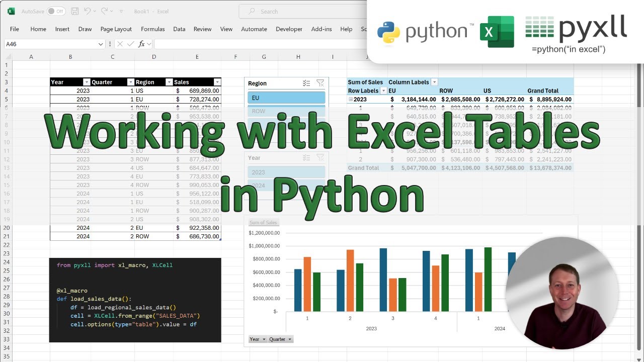Click the Grand Total header in pivot table
The width and height of the screenshot is (644, 362).
pyautogui.click(x=543, y=90)
